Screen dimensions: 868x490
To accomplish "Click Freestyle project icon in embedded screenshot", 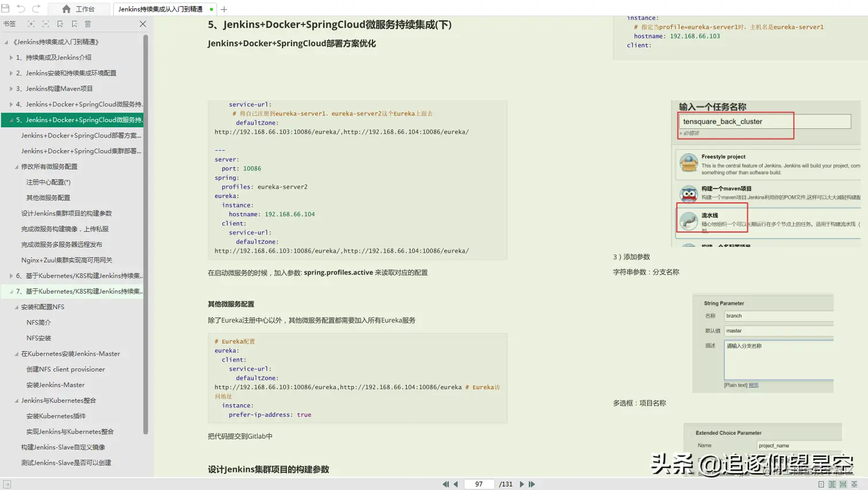I will [x=688, y=163].
